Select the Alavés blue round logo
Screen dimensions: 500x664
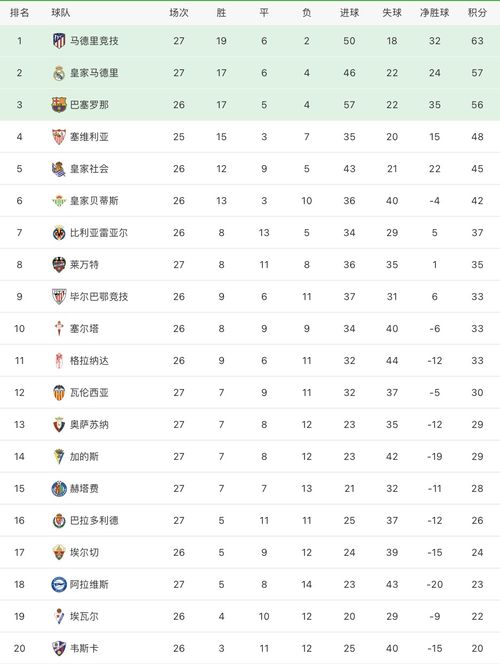click(x=59, y=584)
